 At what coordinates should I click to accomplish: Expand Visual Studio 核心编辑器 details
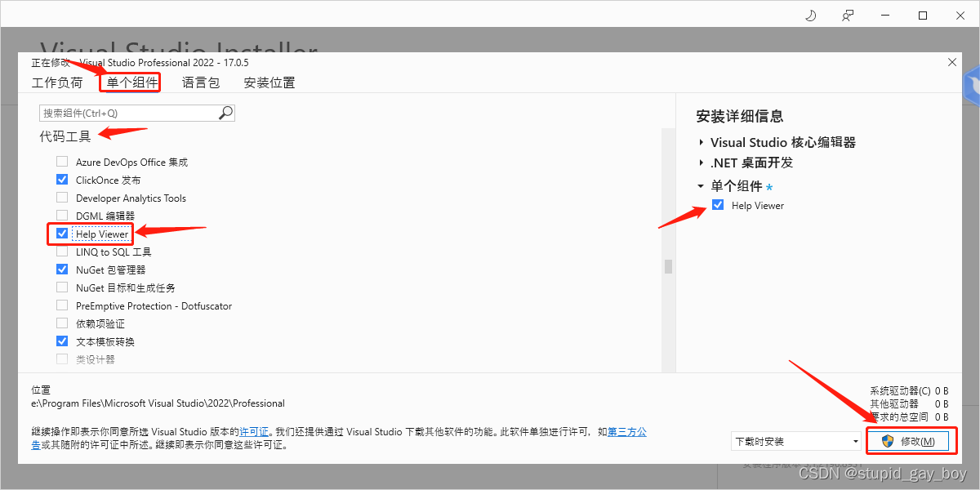[702, 142]
